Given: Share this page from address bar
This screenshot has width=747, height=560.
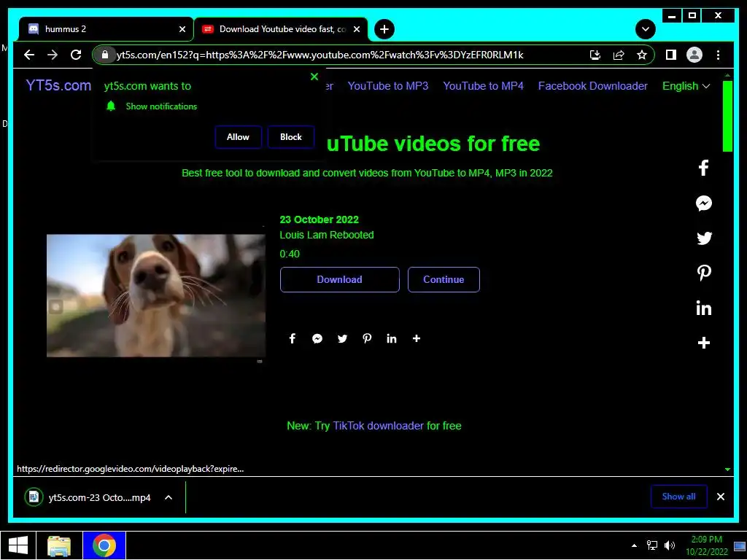Looking at the screenshot, I should 619,55.
